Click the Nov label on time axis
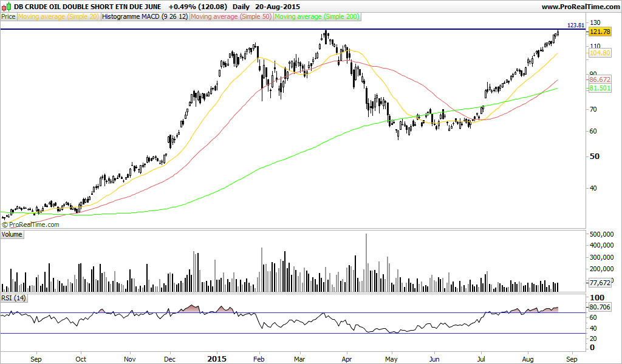Viewport: 622px width, 364px height. pyautogui.click(x=130, y=359)
